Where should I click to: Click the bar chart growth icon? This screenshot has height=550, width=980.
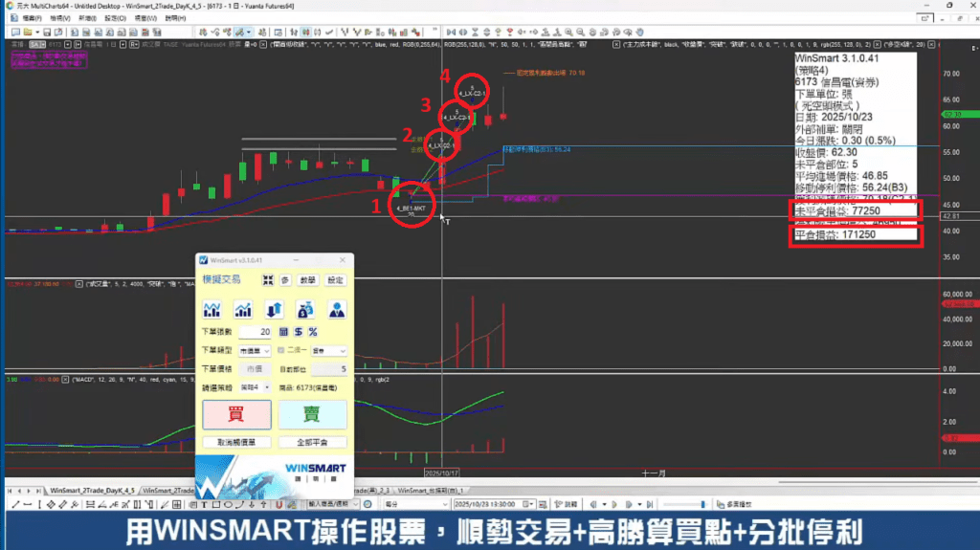243,309
